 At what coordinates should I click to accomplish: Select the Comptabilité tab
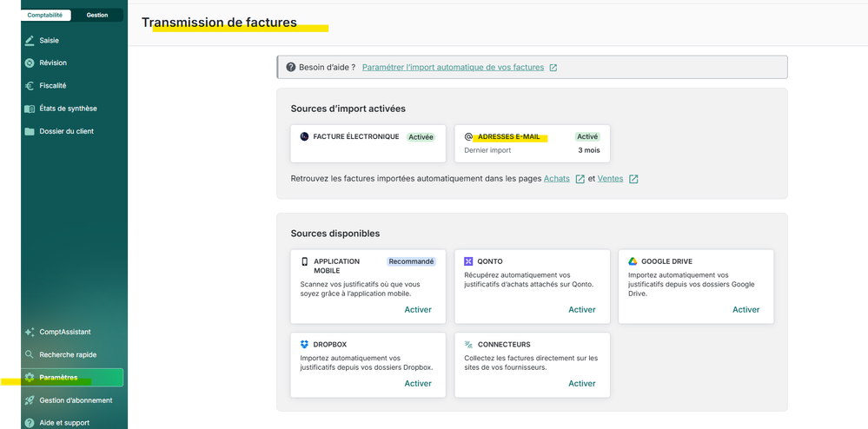point(45,15)
